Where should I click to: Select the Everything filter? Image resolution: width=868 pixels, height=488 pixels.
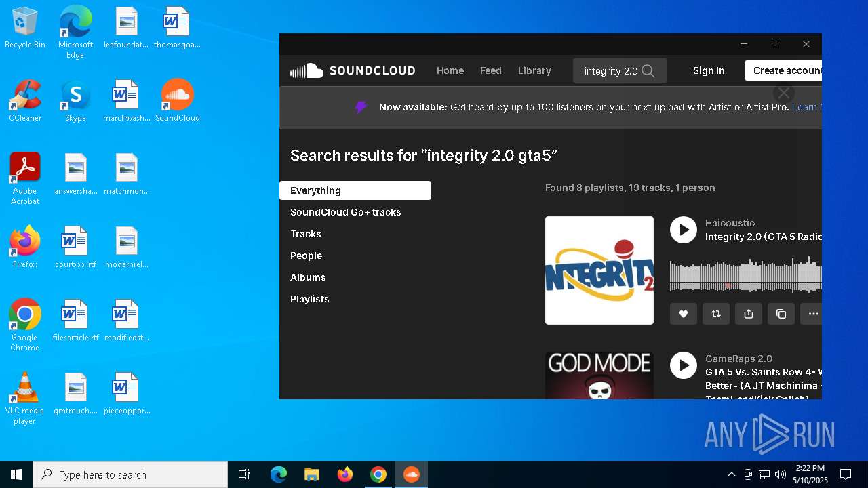coord(355,190)
